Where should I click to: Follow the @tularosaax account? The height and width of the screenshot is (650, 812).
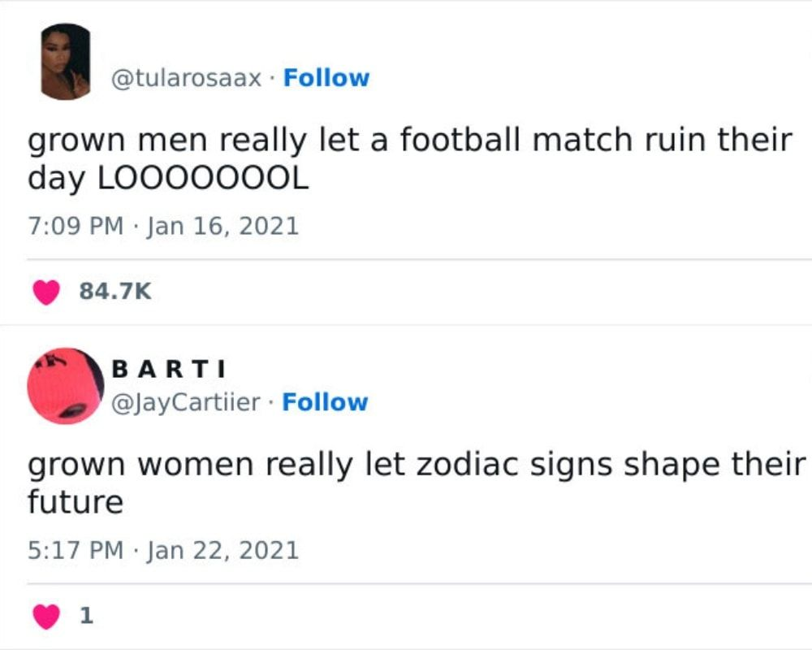click(326, 78)
